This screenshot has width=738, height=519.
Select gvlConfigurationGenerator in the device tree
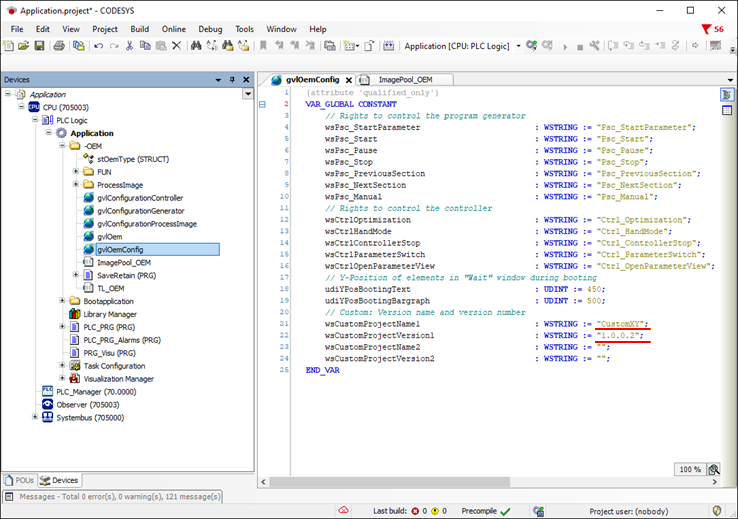pyautogui.click(x=140, y=211)
